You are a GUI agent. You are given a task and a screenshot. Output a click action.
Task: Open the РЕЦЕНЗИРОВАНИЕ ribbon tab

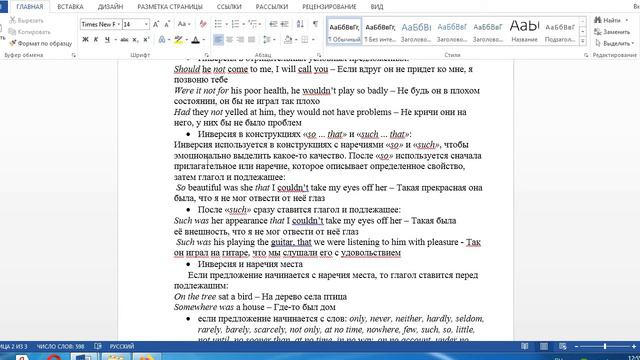(329, 7)
